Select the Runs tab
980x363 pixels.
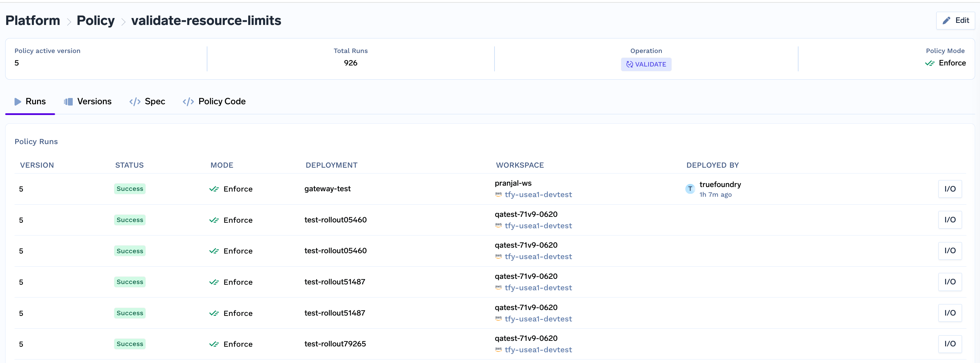30,101
